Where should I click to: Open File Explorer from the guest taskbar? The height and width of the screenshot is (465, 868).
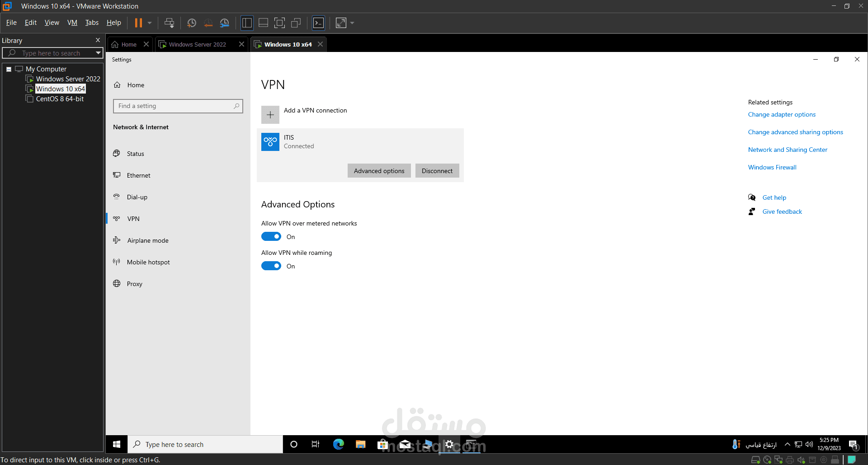click(360, 444)
